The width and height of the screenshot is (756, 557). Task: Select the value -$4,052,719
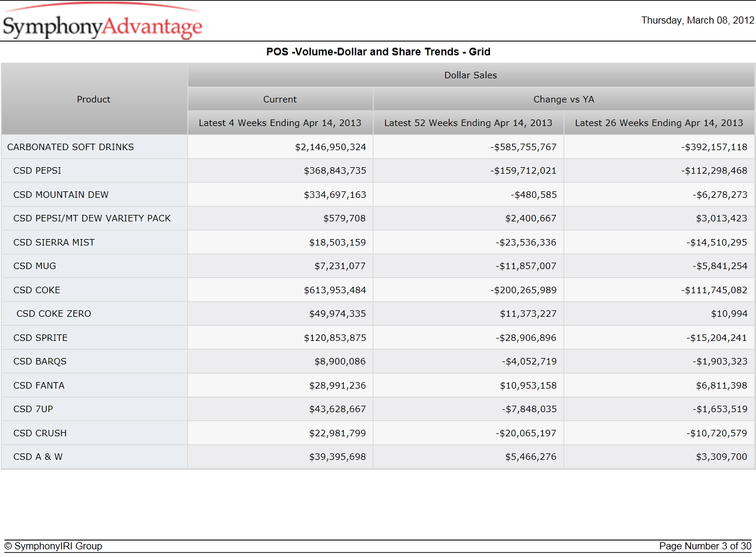coord(529,362)
